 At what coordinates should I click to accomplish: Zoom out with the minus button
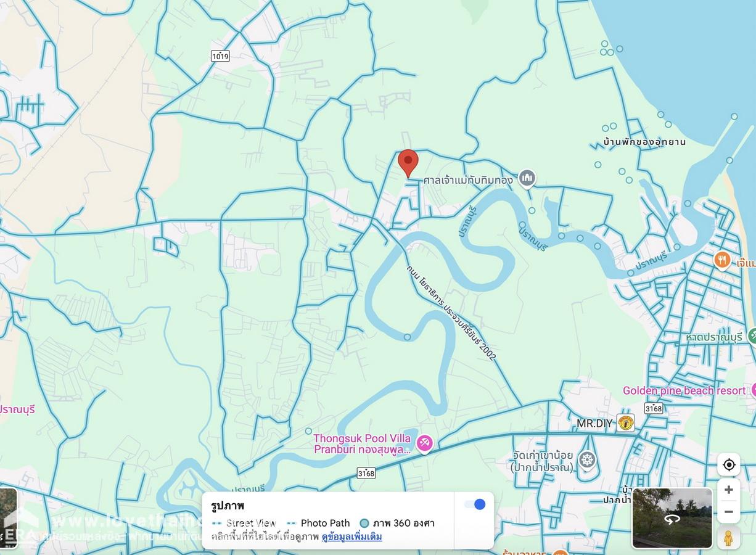tap(729, 512)
